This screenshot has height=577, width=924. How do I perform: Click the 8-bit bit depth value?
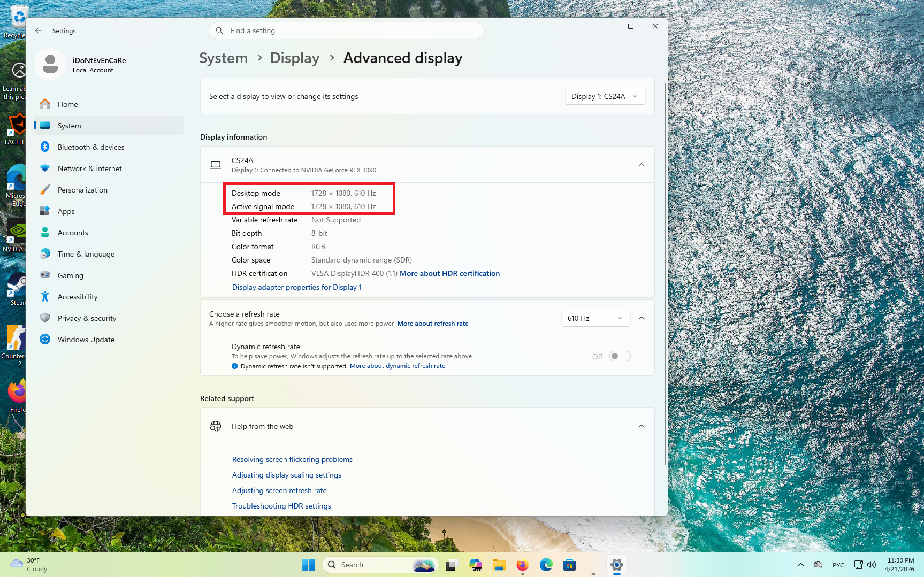coord(319,233)
